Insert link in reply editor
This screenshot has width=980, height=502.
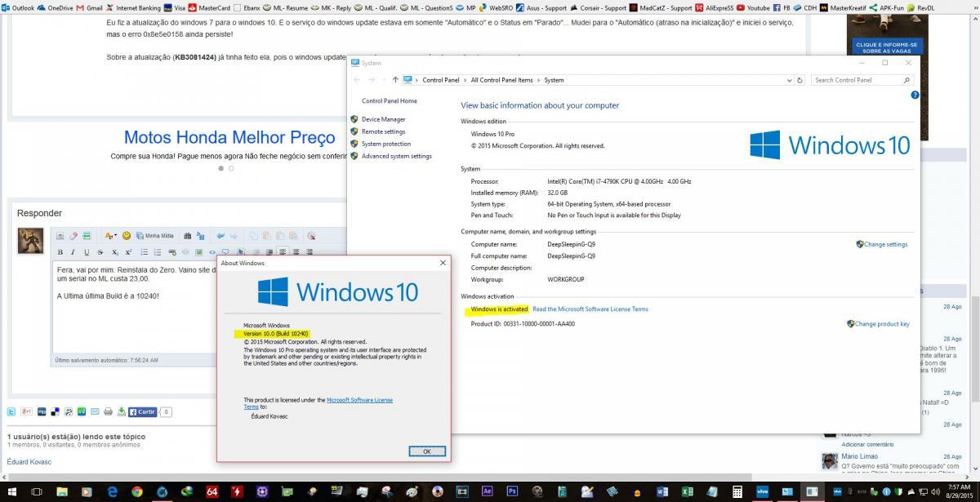pyautogui.click(x=173, y=252)
